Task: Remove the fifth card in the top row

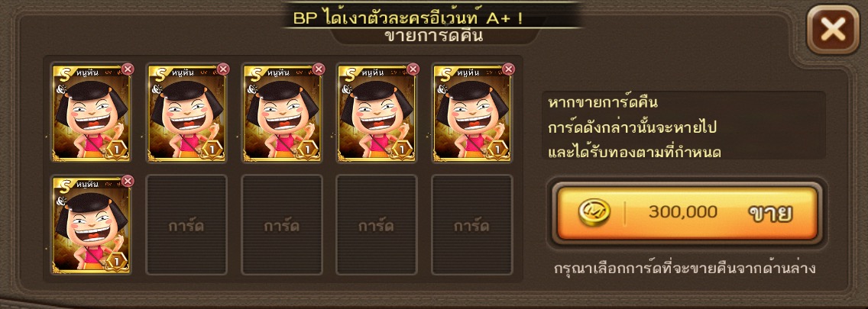Action: tap(509, 69)
